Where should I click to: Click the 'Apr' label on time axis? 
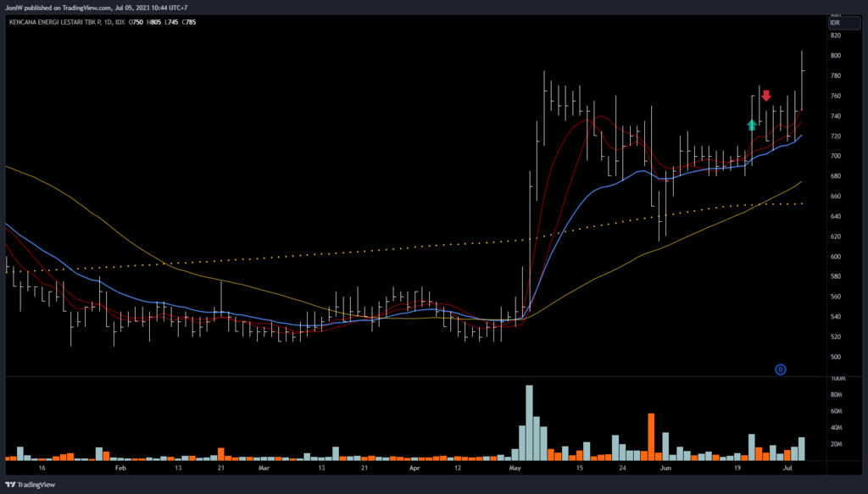click(415, 467)
